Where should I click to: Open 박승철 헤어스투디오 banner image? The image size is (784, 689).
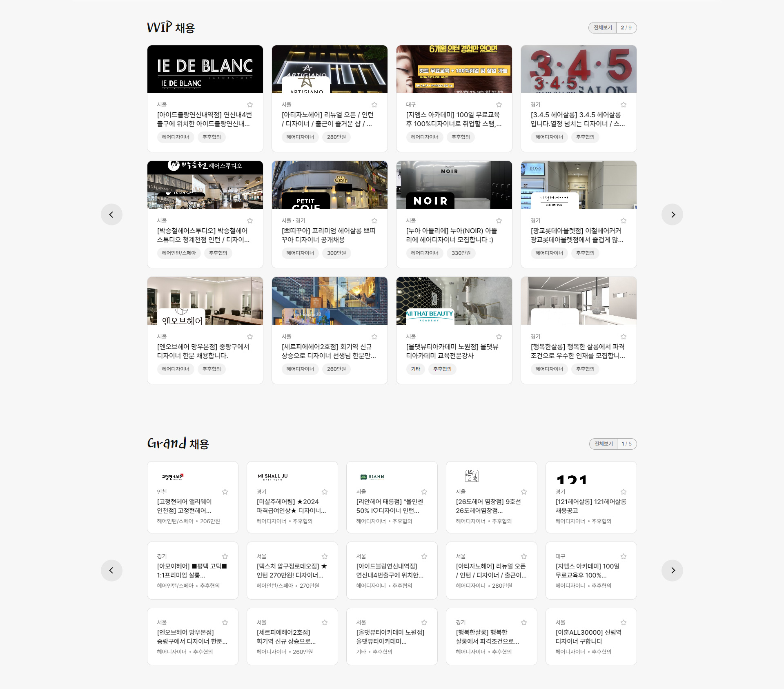[205, 185]
